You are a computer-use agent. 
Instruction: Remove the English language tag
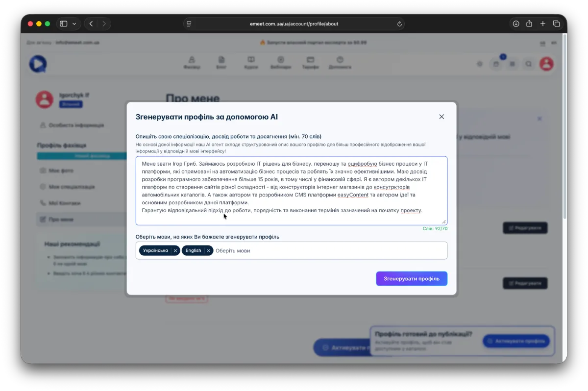tap(208, 250)
